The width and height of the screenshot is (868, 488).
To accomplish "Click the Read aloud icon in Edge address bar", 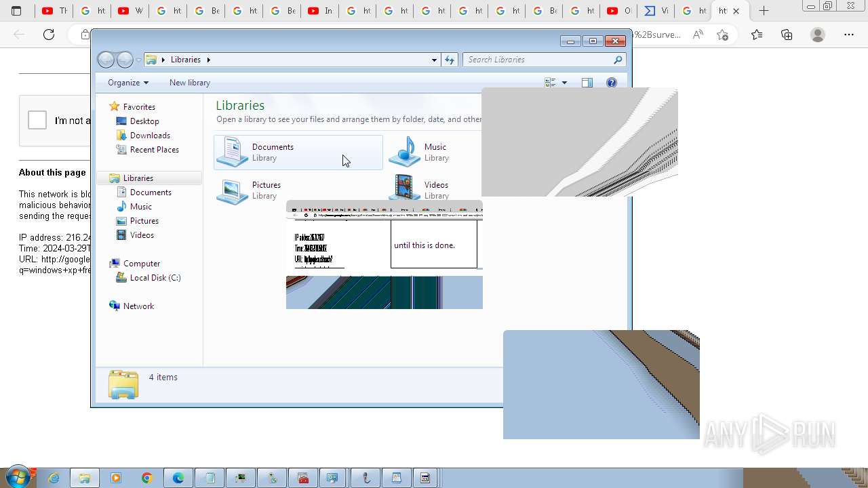I will tap(698, 35).
